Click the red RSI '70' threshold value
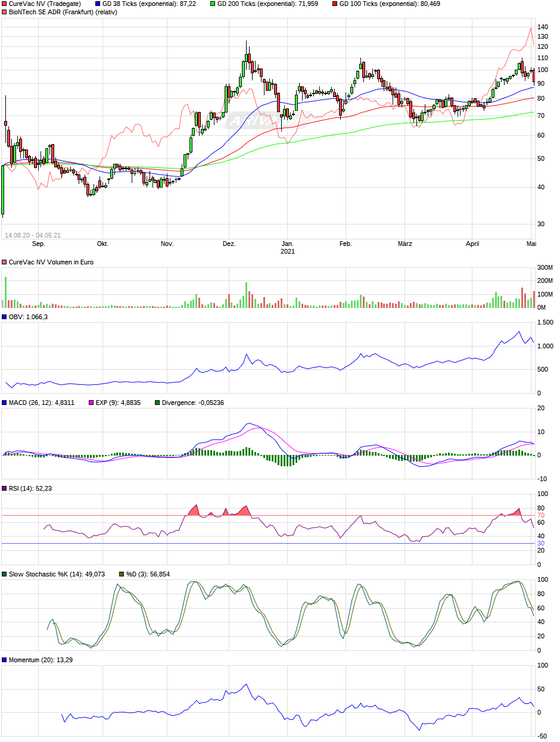 click(x=541, y=515)
